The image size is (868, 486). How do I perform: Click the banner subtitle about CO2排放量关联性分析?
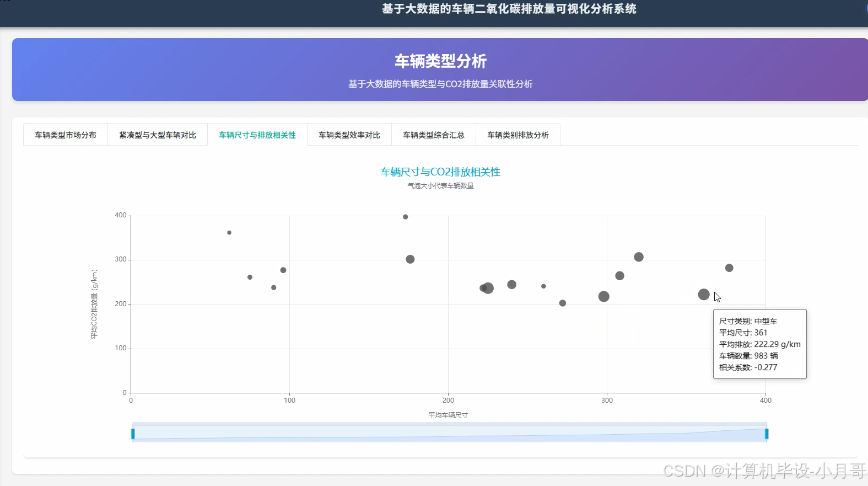(440, 84)
